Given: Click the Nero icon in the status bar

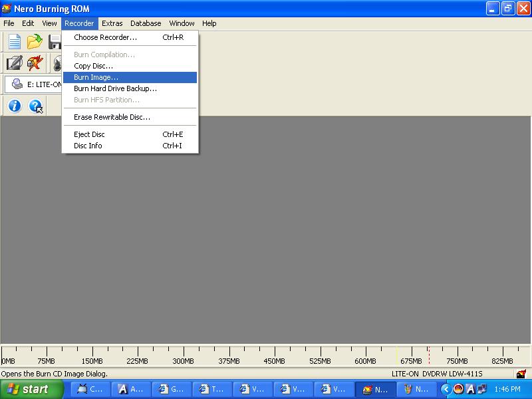Looking at the screenshot, I should point(521,374).
